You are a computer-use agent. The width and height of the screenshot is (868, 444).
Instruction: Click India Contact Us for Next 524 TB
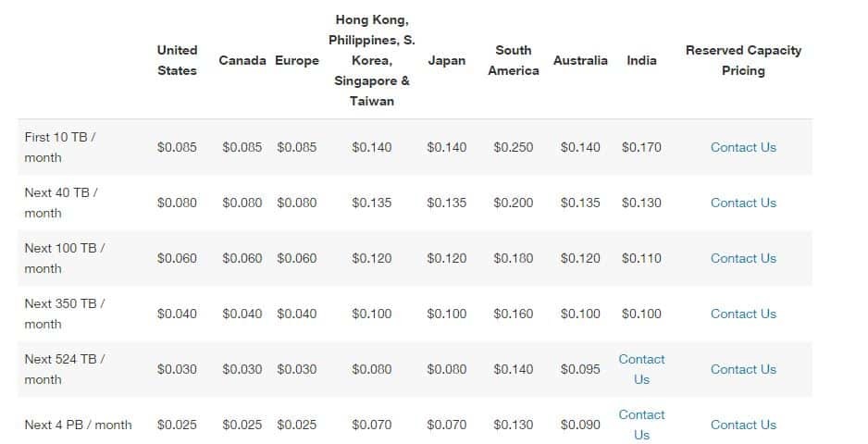click(641, 369)
